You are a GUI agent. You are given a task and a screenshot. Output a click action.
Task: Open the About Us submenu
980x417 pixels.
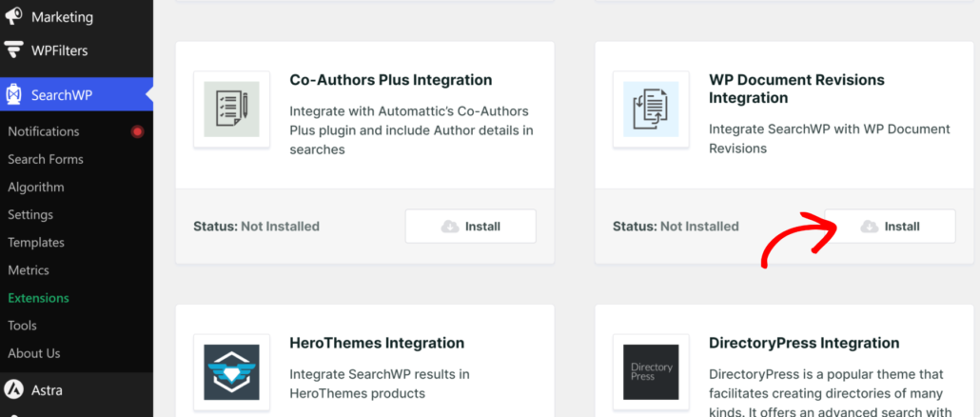33,353
